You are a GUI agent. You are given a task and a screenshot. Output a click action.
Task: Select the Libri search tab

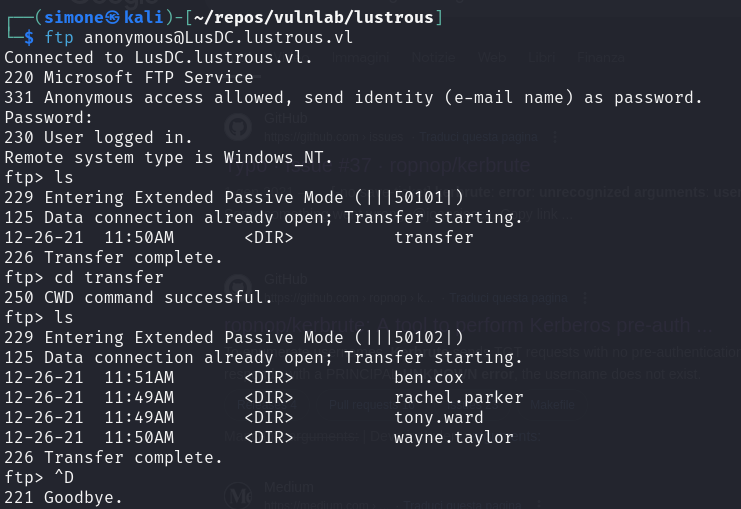542,59
